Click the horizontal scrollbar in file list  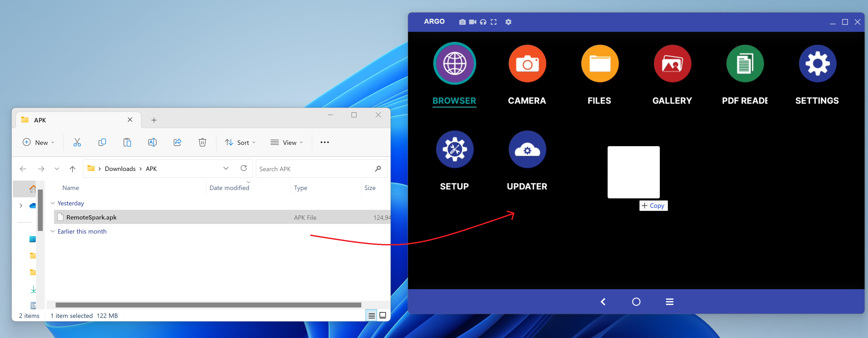tap(208, 305)
